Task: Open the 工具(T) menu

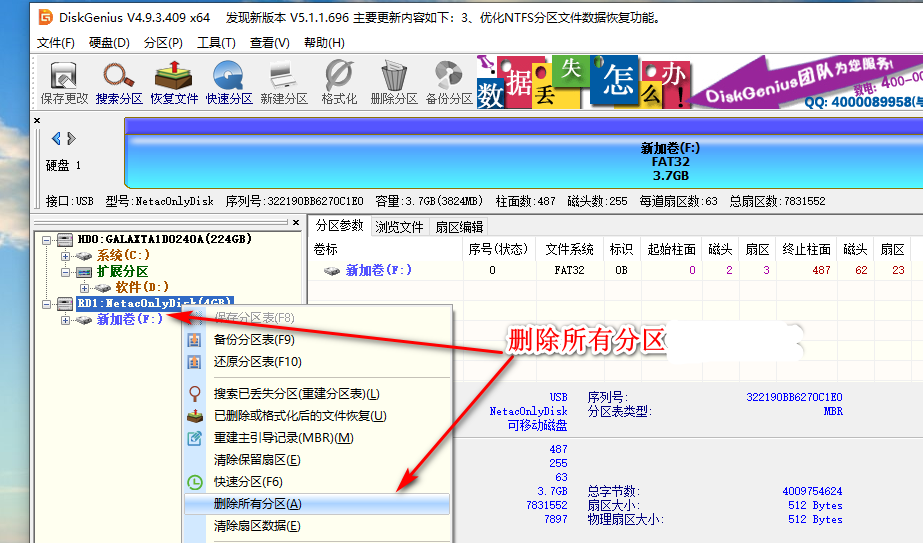Action: tap(216, 43)
